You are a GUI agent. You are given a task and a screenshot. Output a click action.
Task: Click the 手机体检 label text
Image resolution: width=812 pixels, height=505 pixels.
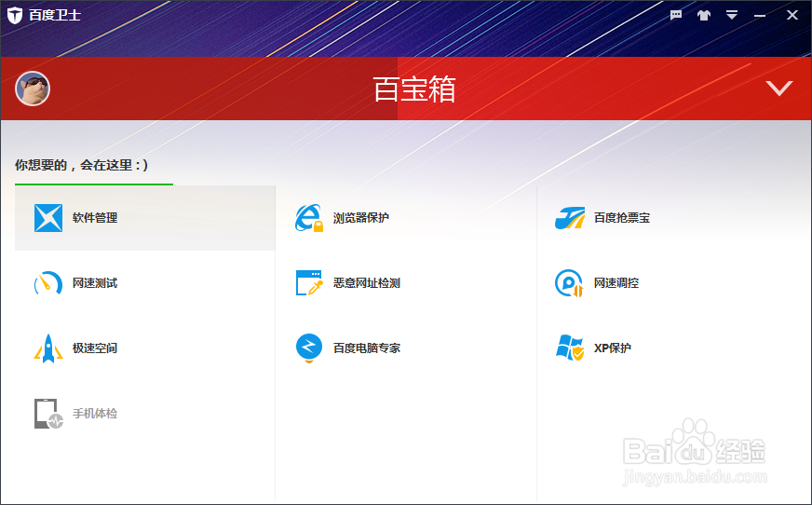click(x=95, y=414)
